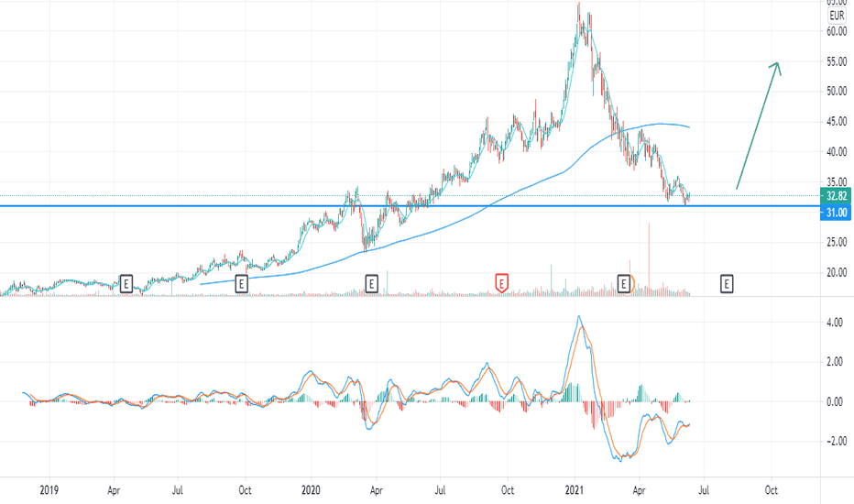Click the -2.00 MACD axis value
The width and height of the screenshot is (854, 504).
[835, 441]
